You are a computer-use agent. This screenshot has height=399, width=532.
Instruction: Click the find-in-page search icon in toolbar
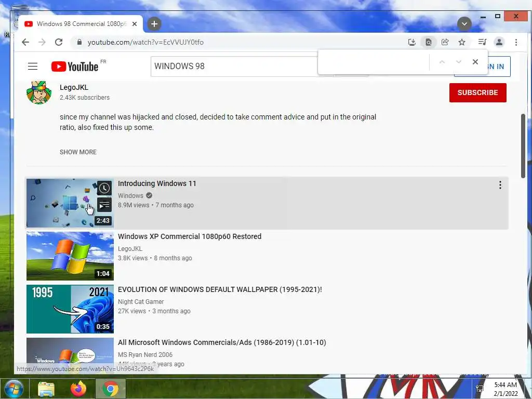429,42
